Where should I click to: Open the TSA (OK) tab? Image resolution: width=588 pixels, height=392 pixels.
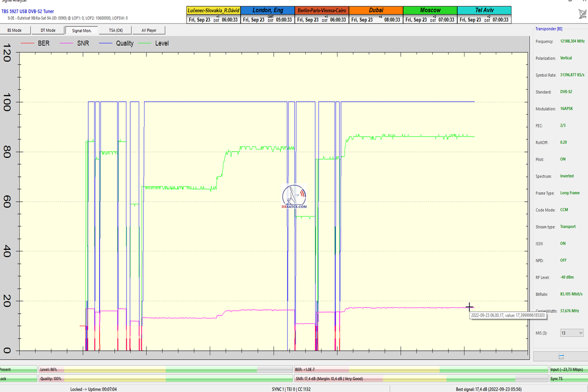[x=116, y=30]
